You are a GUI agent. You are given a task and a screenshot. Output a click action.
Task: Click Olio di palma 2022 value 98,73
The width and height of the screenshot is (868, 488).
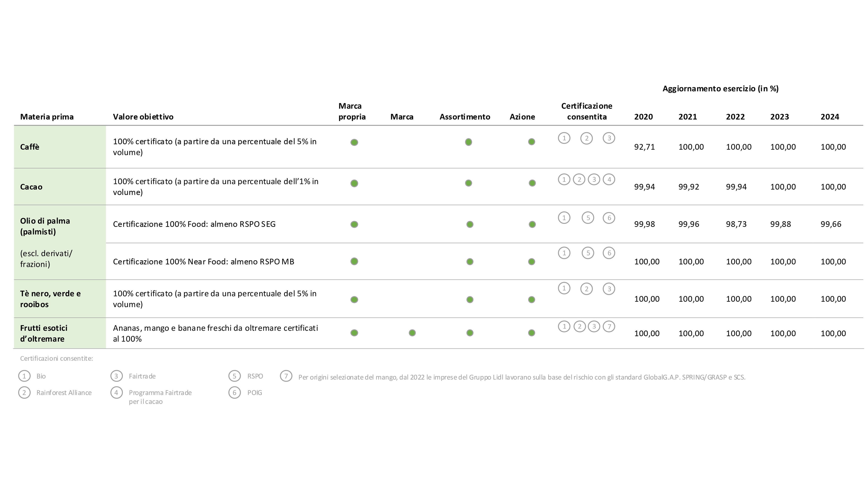click(x=736, y=224)
